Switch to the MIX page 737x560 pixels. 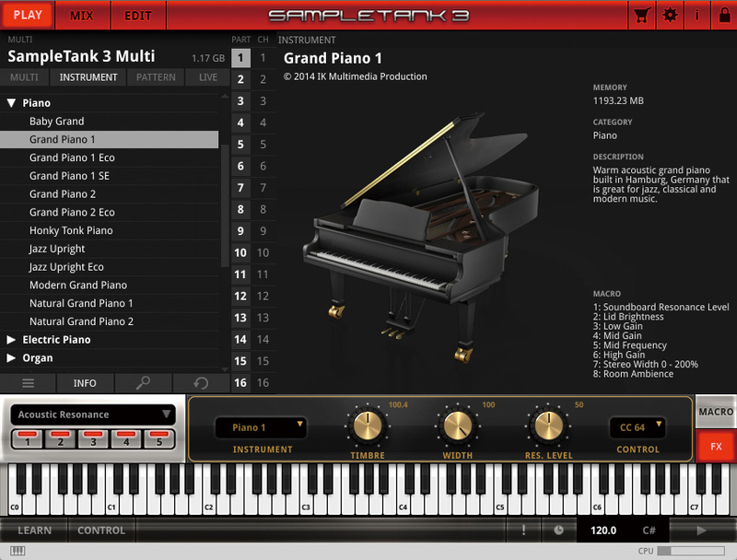[x=82, y=15]
